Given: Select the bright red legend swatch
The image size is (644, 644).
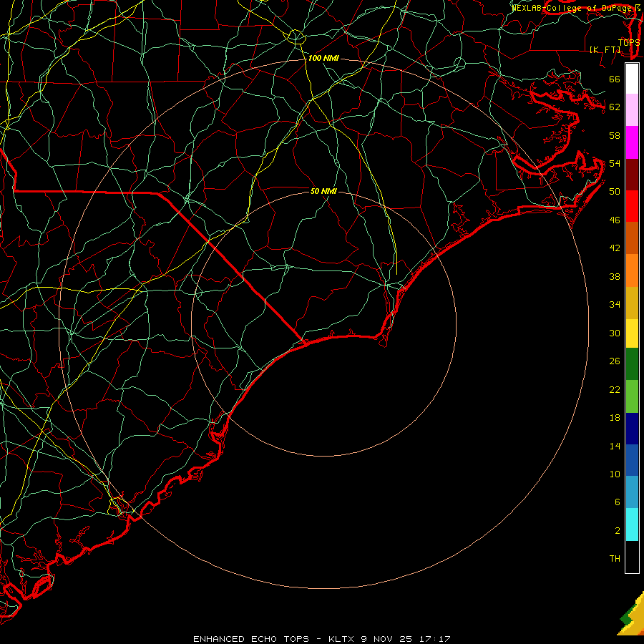Looking at the screenshot, I should click(632, 206).
